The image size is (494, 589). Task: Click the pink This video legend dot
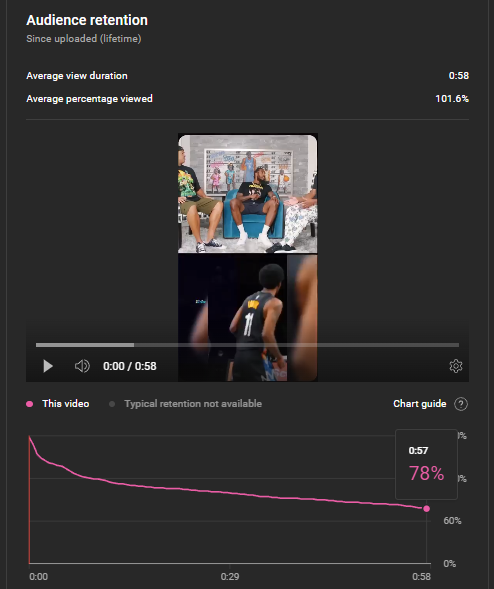tap(30, 404)
